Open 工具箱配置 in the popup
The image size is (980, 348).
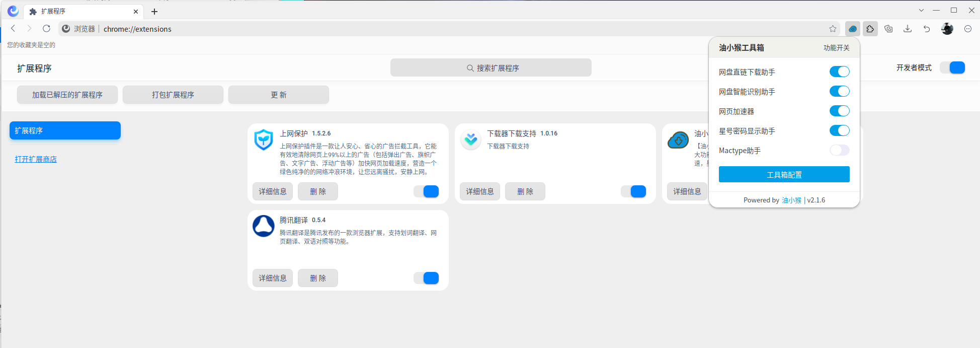(x=784, y=174)
